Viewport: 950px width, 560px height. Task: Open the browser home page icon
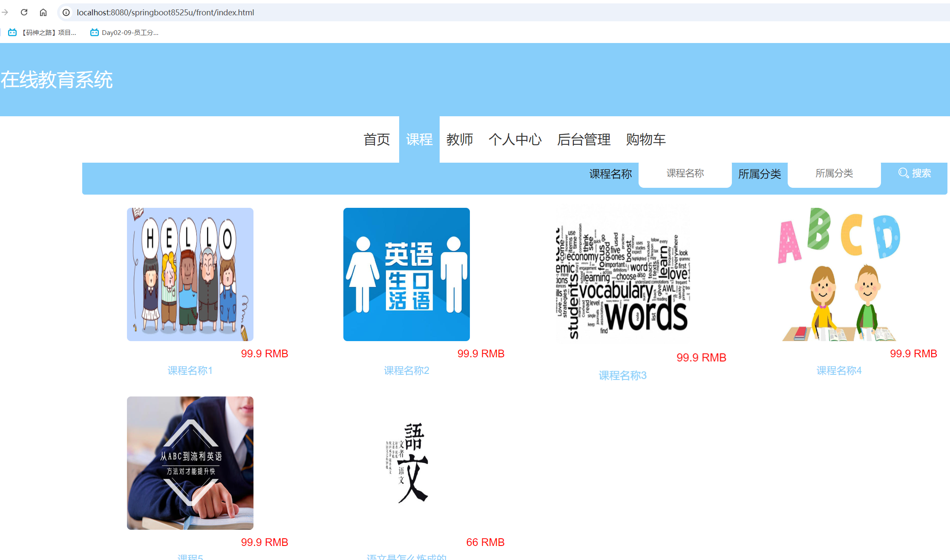coord(43,12)
